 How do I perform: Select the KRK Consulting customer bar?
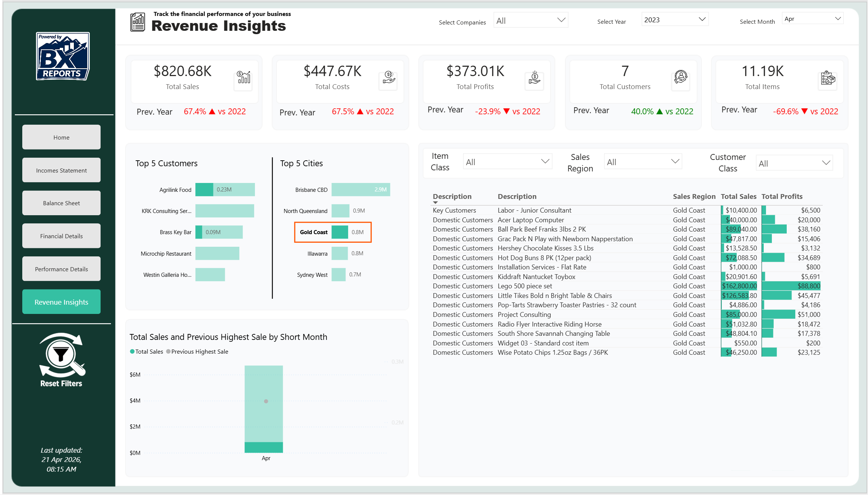225,211
